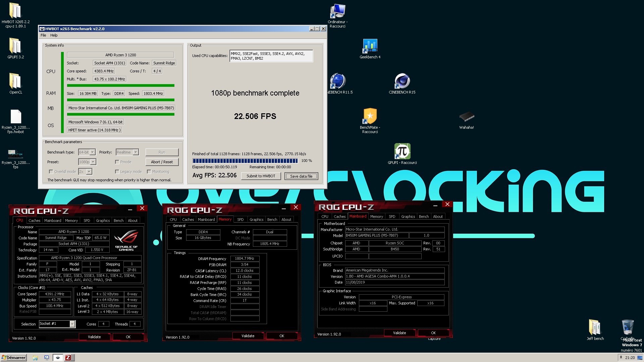The height and width of the screenshot is (362, 644).
Task: Expand hidden system tray icons arrow
Action: pyautogui.click(x=621, y=358)
